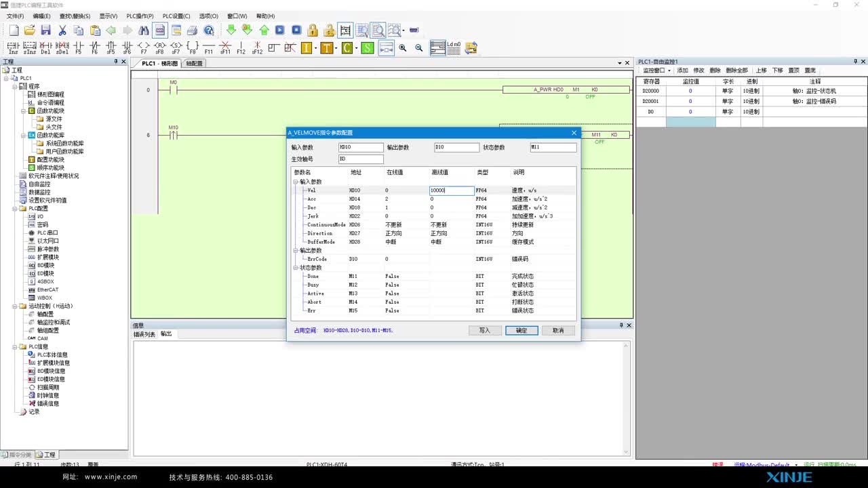Image resolution: width=868 pixels, height=488 pixels.
Task: Click the blue Stop PLC icon
Action: click(296, 30)
